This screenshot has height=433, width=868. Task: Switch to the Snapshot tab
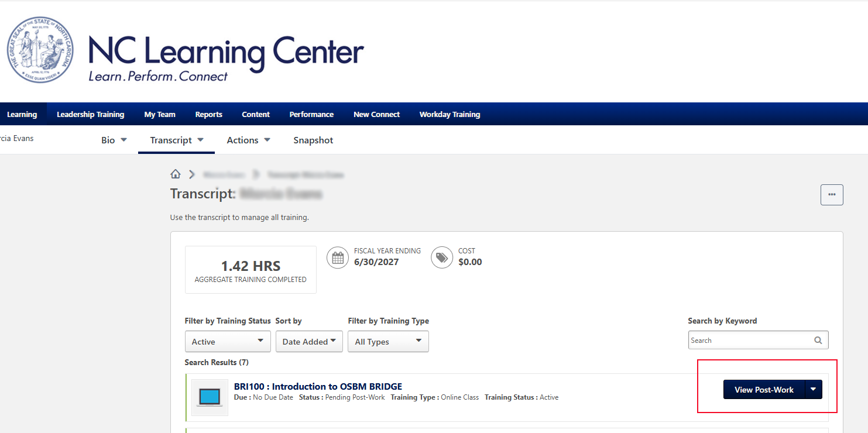[313, 140]
